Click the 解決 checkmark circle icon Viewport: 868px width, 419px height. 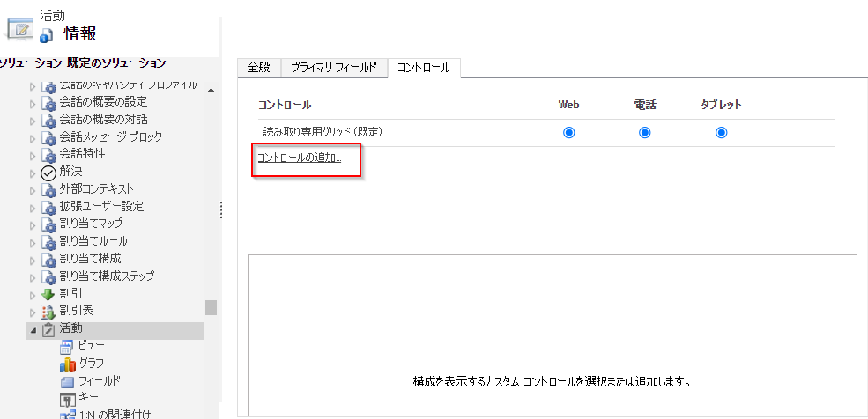point(49,173)
